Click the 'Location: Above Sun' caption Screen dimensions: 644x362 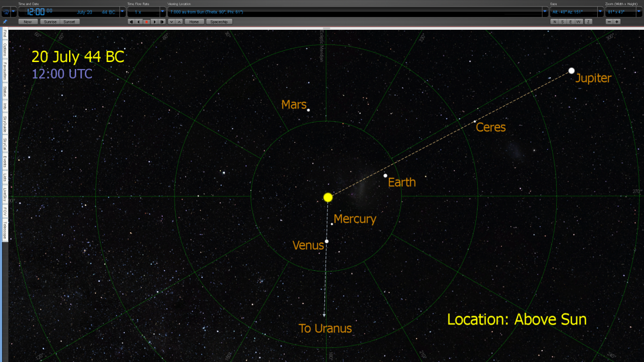pyautogui.click(x=517, y=319)
